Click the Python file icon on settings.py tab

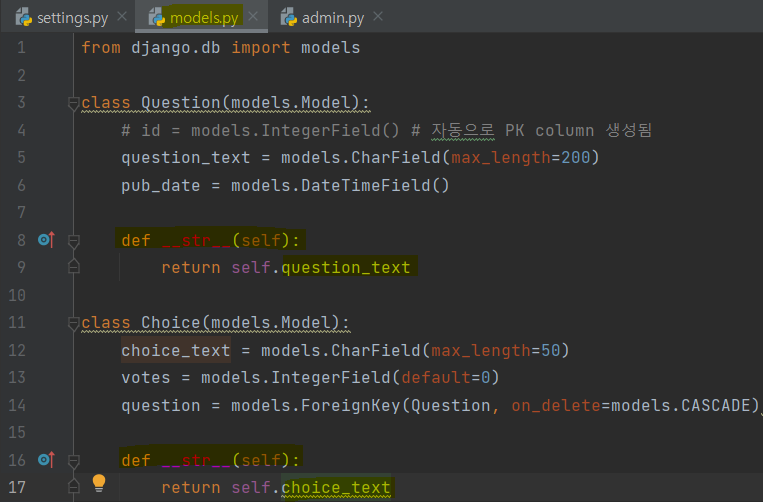23,17
